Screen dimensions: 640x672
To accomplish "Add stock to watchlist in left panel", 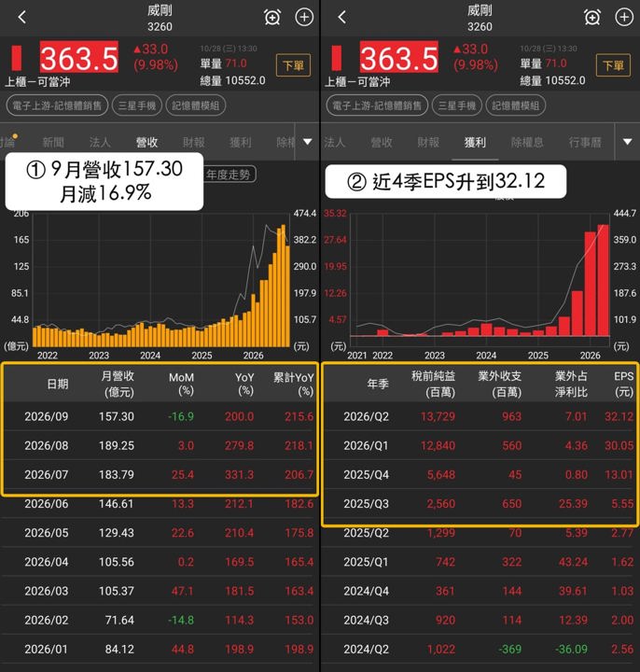I will 304,17.
